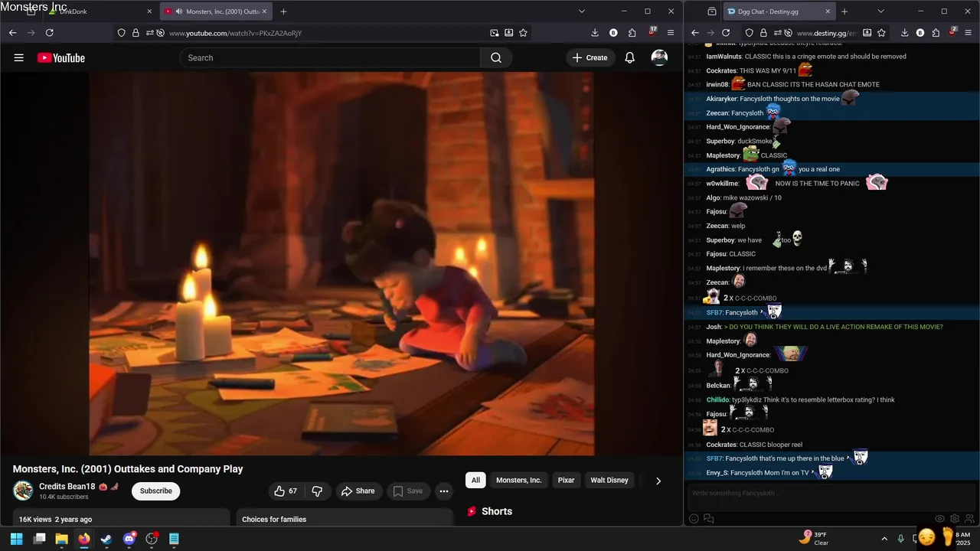This screenshot has width=980, height=551.
Task: Open the uBlock extension with 17 badge
Action: pyautogui.click(x=652, y=32)
